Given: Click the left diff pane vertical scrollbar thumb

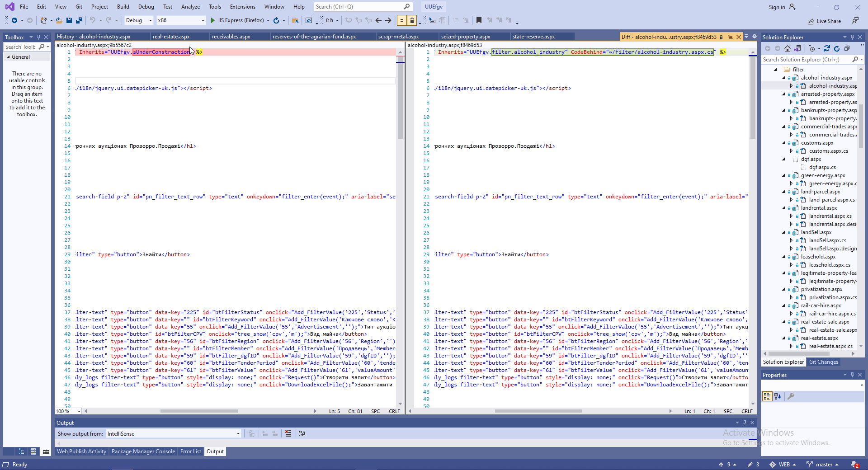Looking at the screenshot, I should tap(400, 97).
